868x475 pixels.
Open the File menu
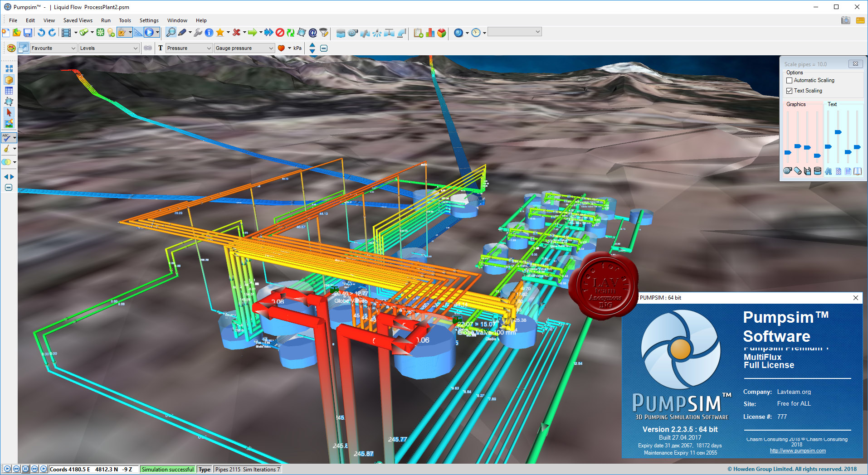coord(13,20)
